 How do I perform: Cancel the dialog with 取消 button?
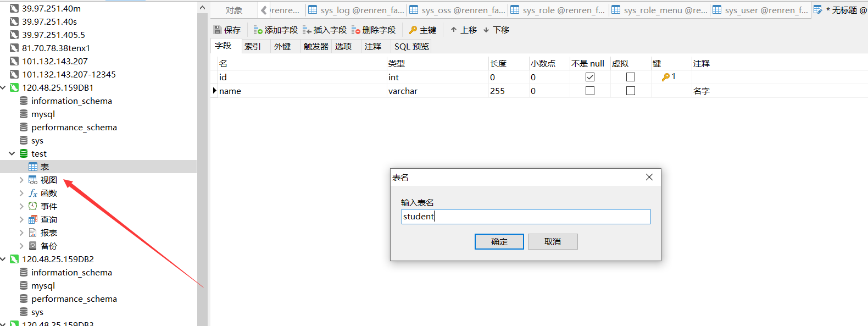click(552, 242)
